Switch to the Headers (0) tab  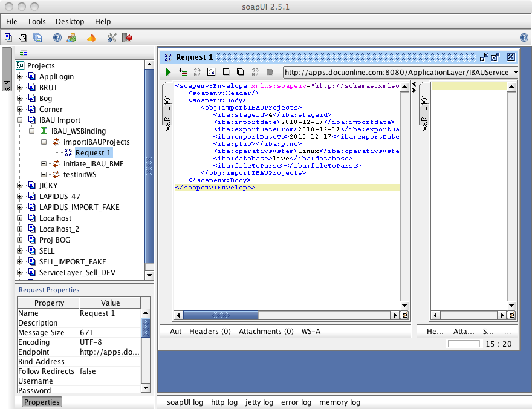tap(210, 332)
